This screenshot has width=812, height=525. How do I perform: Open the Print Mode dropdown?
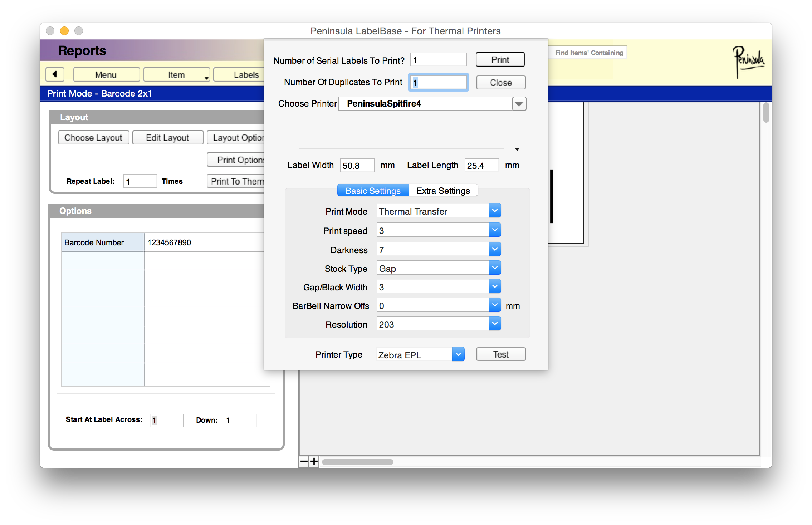tap(494, 211)
